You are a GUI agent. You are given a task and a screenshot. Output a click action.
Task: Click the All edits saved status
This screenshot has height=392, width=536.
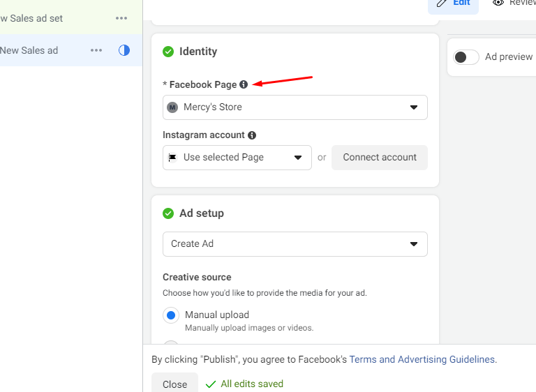pyautogui.click(x=244, y=384)
